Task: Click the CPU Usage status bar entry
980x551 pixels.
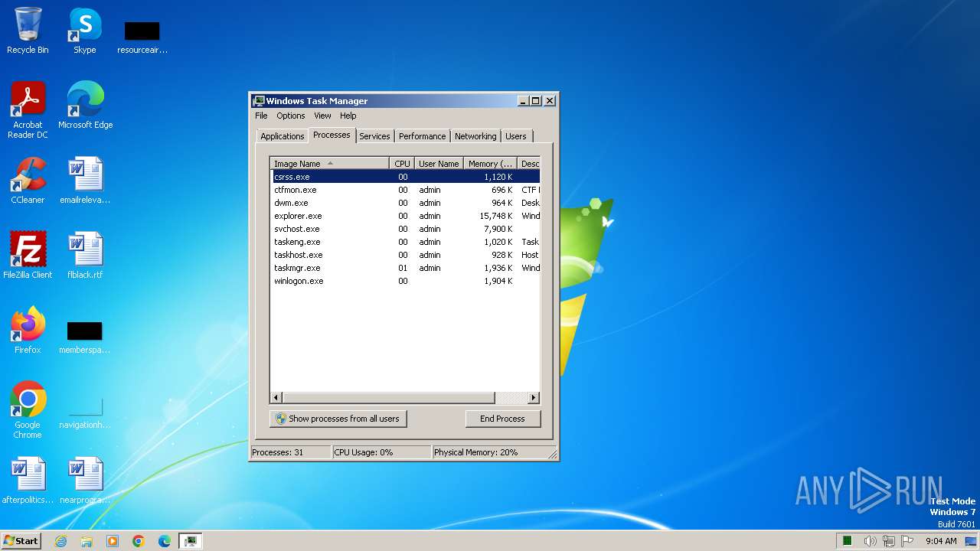Action: (381, 452)
